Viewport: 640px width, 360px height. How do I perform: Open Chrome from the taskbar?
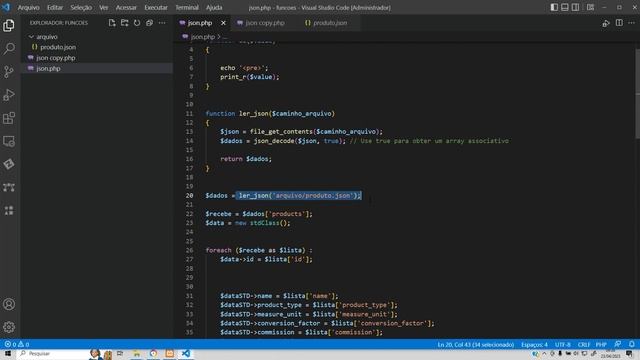pos(153,354)
